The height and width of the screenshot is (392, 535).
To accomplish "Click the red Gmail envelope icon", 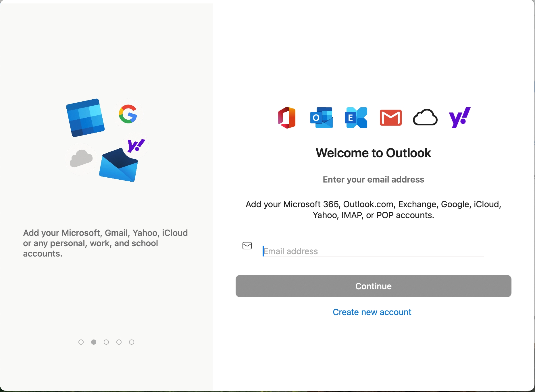I will pos(390,118).
